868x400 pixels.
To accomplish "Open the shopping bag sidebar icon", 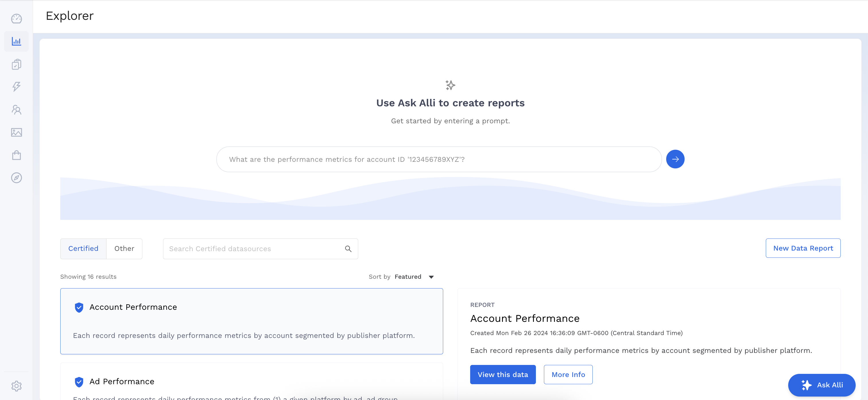I will click(16, 155).
